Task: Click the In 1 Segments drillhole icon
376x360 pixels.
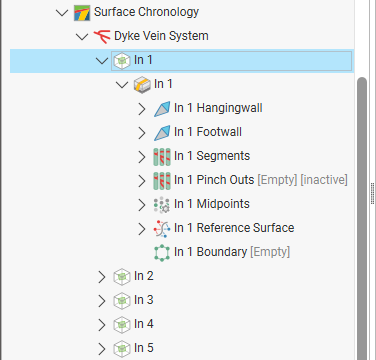Action: point(162,157)
